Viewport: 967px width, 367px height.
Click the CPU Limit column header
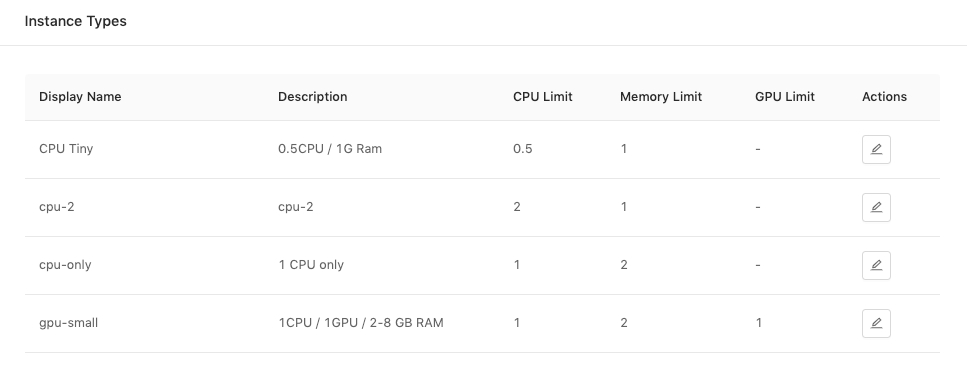point(543,97)
